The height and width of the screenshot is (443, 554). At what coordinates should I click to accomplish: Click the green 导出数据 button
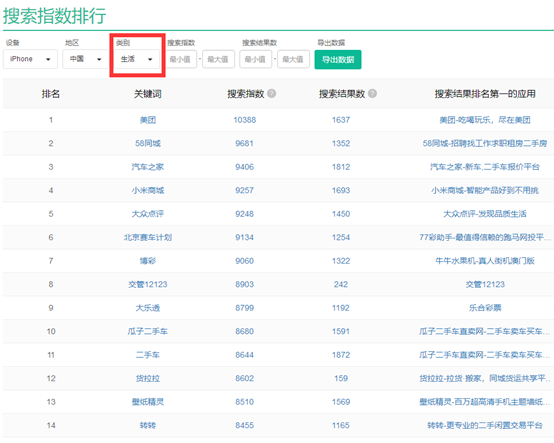click(338, 60)
